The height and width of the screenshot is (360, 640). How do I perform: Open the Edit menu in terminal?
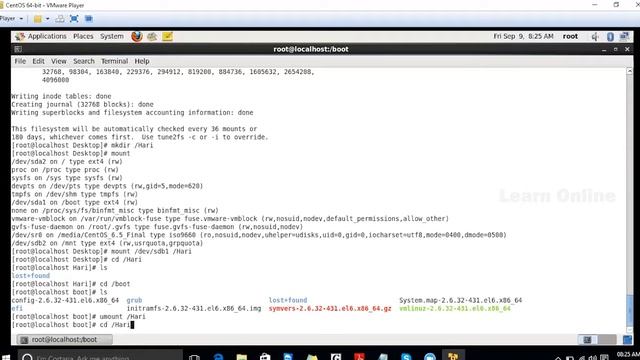38,61
